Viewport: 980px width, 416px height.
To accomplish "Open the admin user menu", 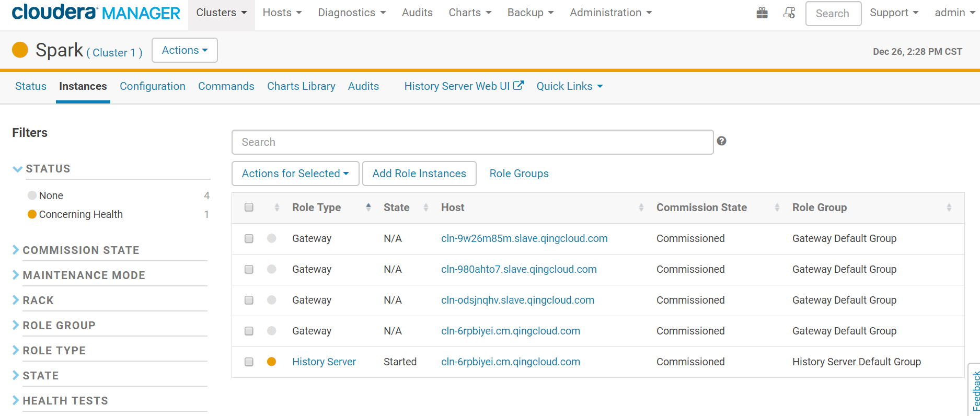I will 955,13.
